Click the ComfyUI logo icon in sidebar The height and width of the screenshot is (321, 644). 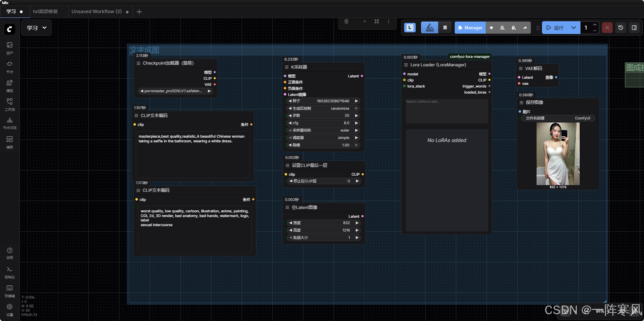(x=10, y=29)
